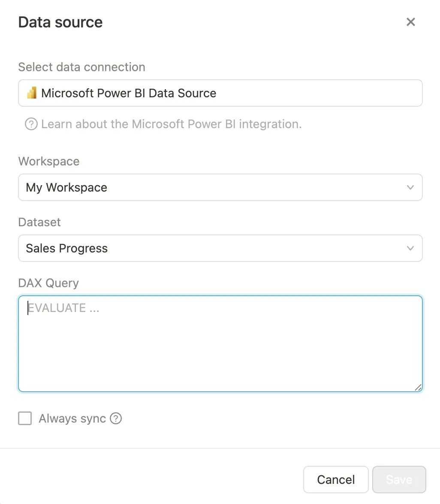Click the DAX Query textarea resize handle
This screenshot has height=504, width=440.
(x=418, y=387)
